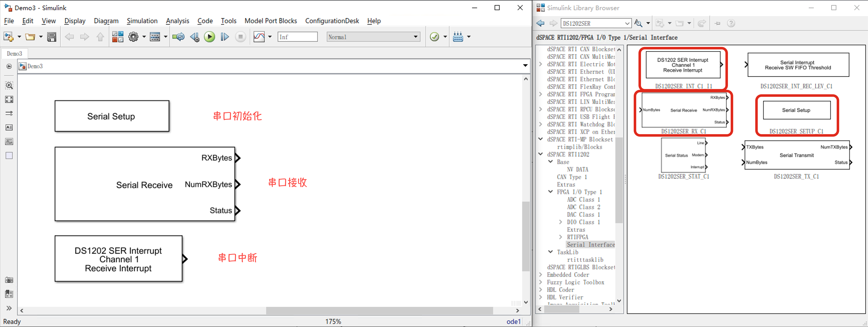
Task: Click the Library Browser help question icon
Action: click(731, 23)
